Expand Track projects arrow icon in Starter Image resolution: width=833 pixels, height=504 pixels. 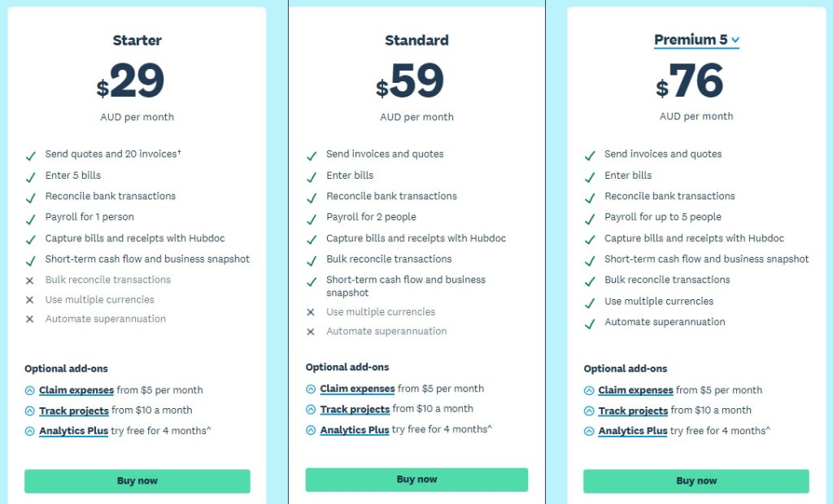(30, 411)
